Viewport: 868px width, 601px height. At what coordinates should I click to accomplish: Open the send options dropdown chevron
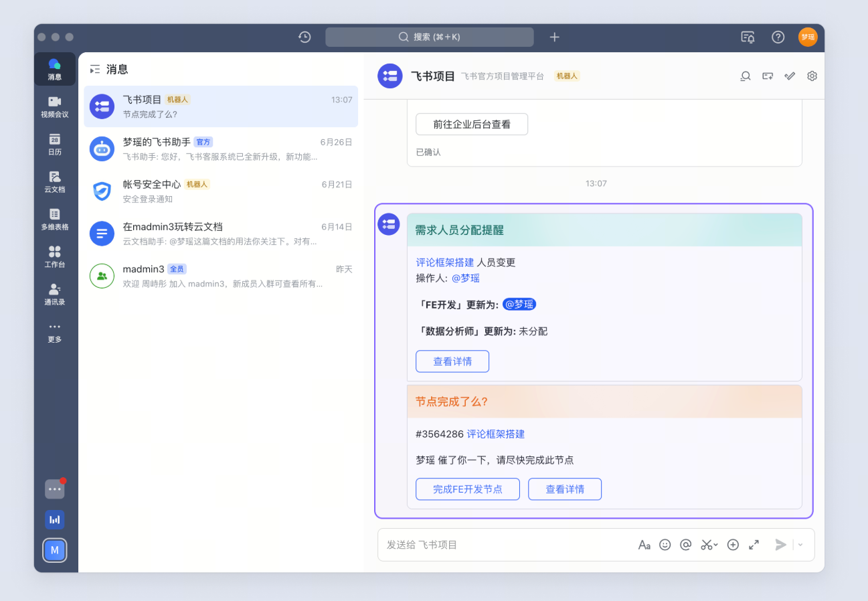tap(800, 545)
